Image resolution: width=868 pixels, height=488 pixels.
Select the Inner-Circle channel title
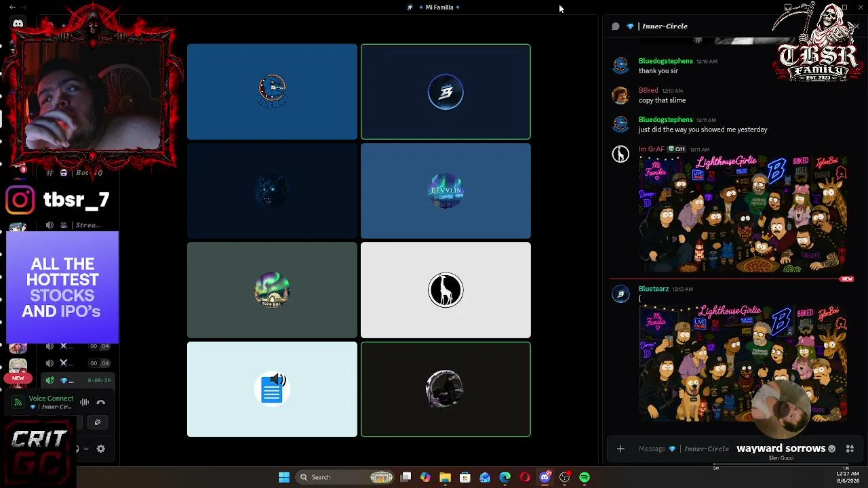point(665,26)
